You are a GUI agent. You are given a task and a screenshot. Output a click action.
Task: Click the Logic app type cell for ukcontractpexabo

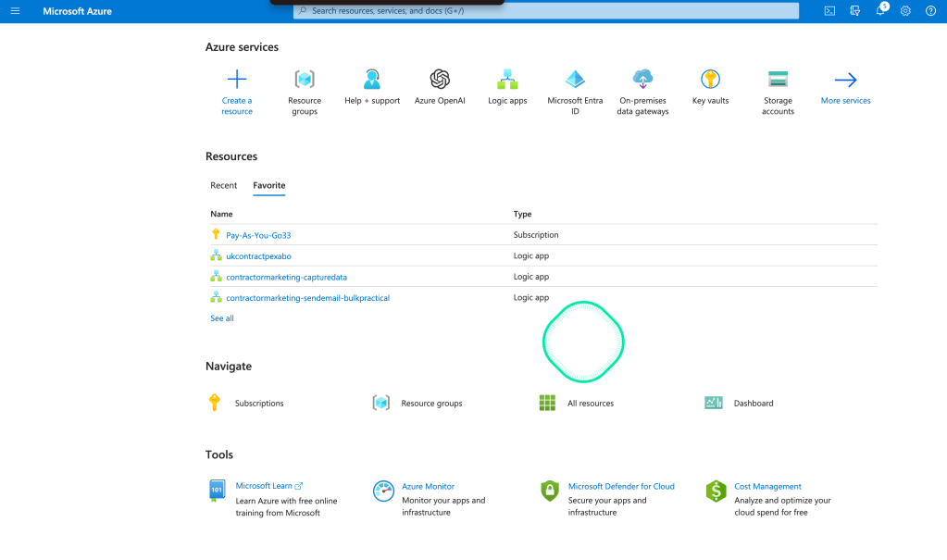coord(530,256)
